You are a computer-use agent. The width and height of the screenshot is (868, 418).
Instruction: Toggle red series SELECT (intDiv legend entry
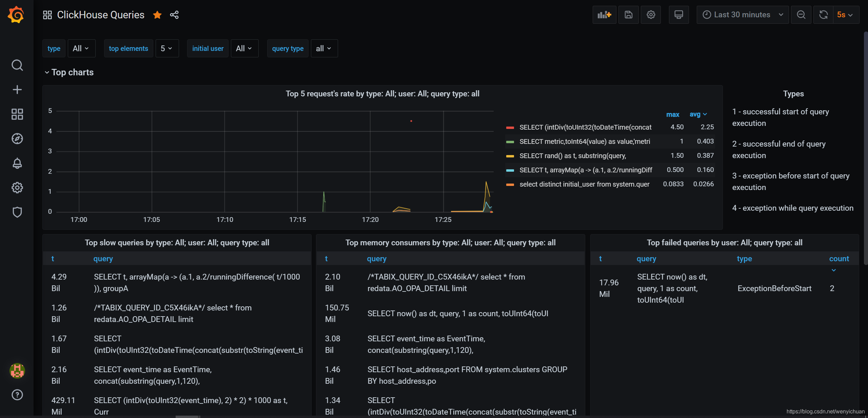click(x=585, y=127)
